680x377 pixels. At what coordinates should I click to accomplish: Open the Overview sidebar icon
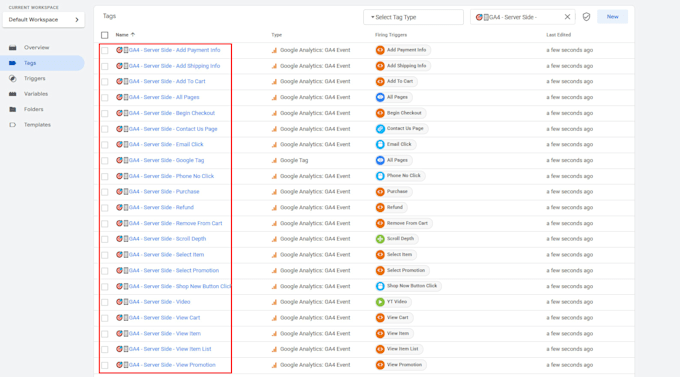(13, 47)
